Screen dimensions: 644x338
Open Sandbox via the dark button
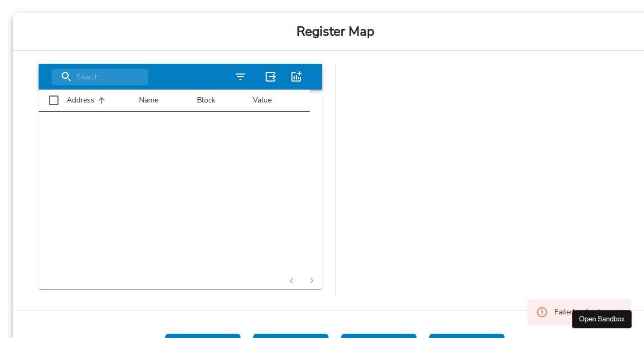point(602,319)
